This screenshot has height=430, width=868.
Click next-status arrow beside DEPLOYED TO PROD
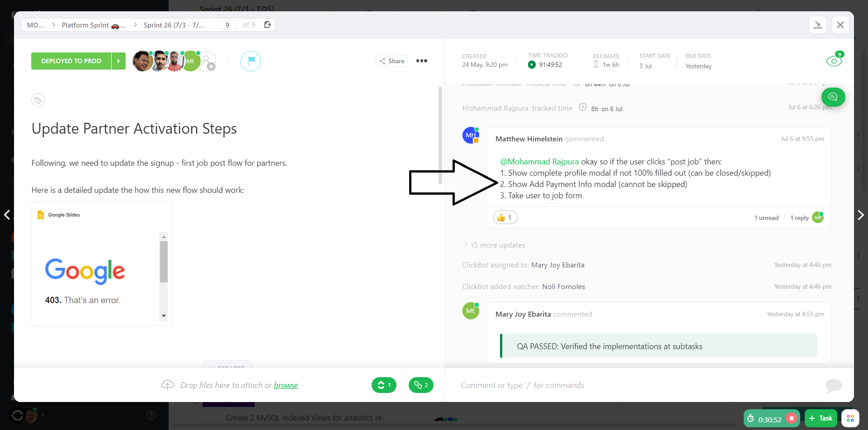click(118, 61)
